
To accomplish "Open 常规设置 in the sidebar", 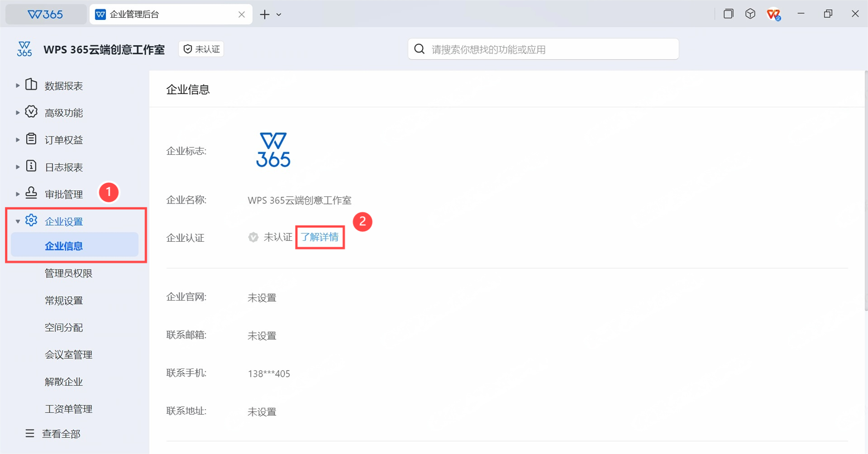I will 64,300.
